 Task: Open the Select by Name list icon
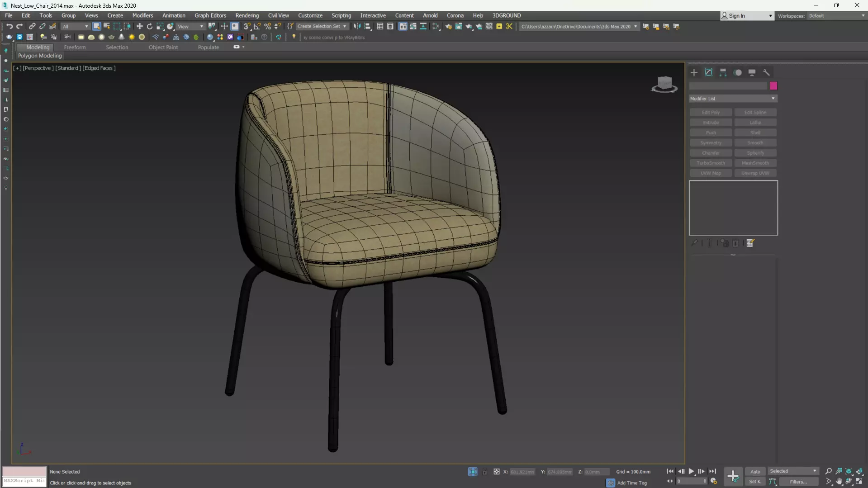(x=107, y=26)
